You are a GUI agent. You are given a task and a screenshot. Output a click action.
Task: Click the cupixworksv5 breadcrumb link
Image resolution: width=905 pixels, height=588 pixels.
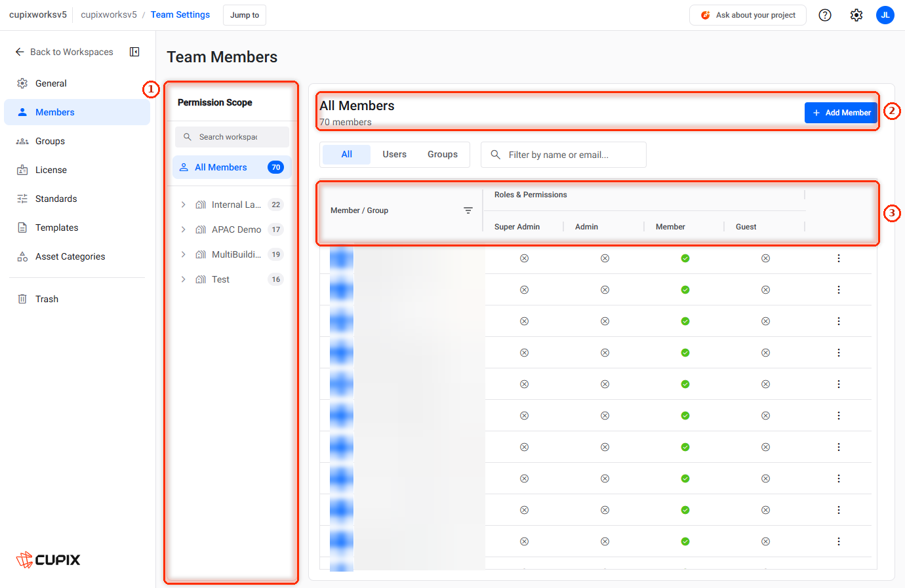(x=109, y=14)
